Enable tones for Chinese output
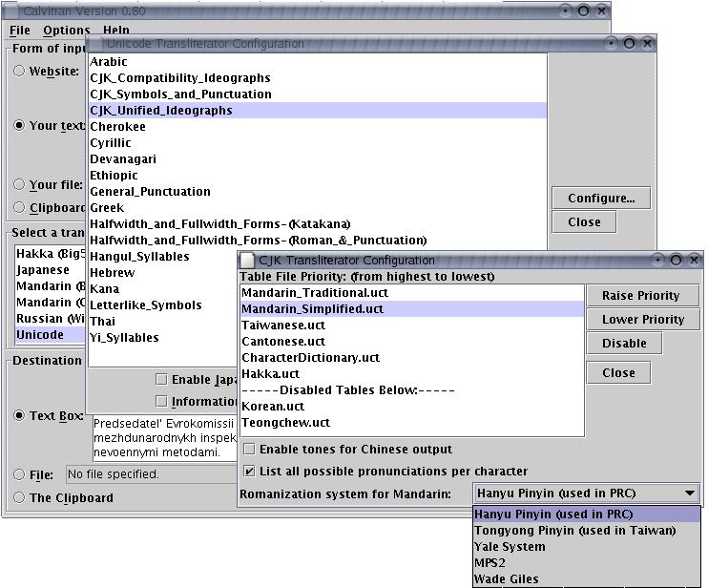This screenshot has height=588, width=708. [x=249, y=450]
